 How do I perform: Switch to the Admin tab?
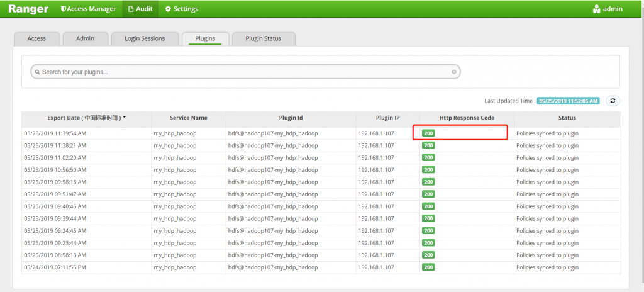(85, 38)
